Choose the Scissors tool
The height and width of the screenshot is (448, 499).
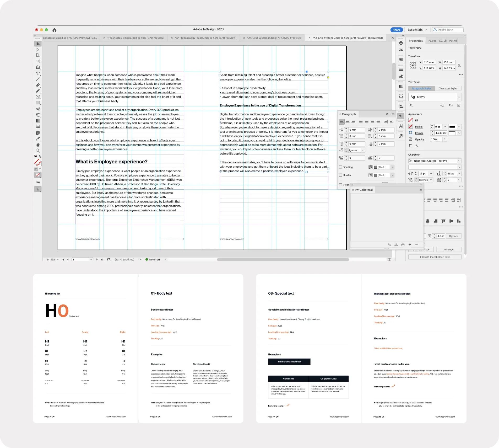coord(38,109)
